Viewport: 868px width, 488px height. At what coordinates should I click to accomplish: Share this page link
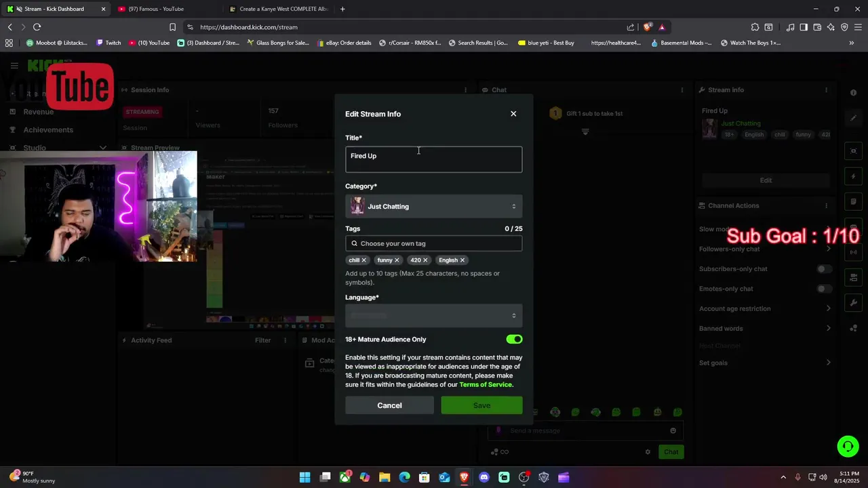point(631,27)
